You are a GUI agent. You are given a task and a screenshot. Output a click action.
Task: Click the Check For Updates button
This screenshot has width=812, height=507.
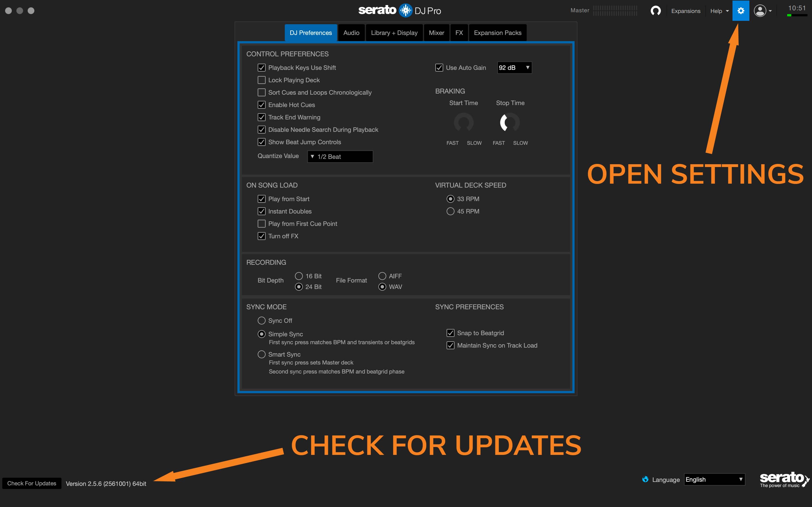(x=32, y=483)
